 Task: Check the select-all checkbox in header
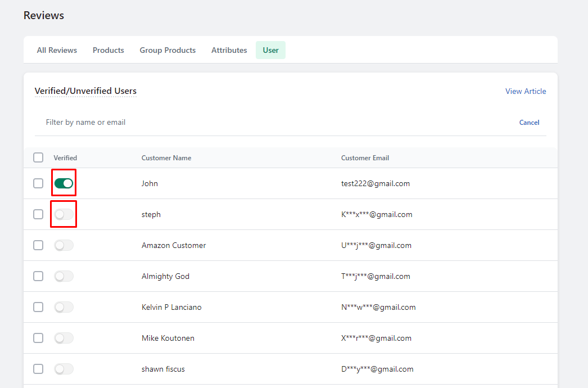click(x=38, y=157)
